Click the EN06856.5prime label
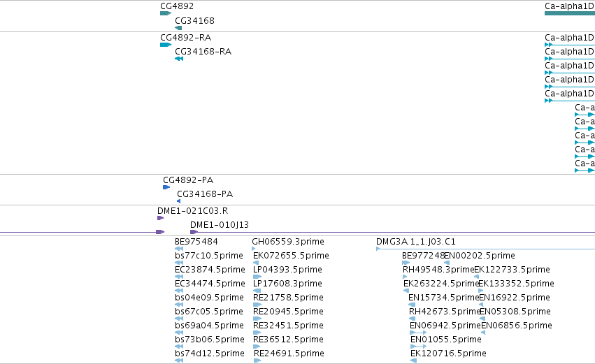 coord(517,326)
